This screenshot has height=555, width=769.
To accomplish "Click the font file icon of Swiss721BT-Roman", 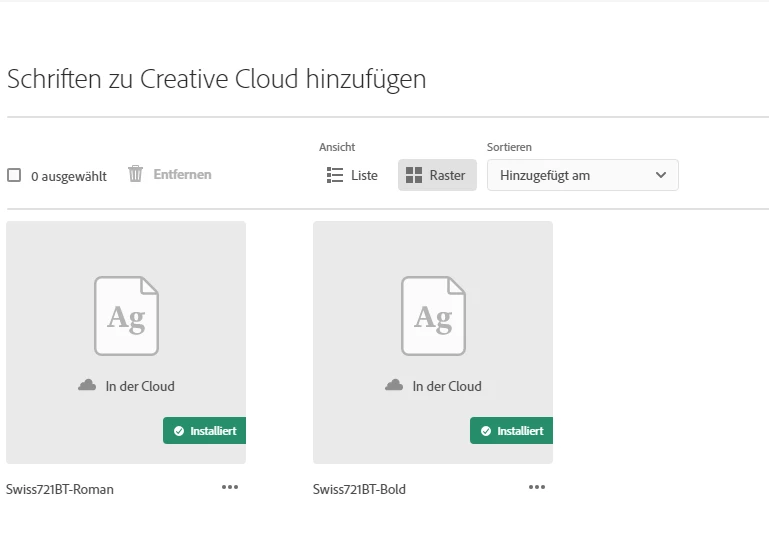I will (x=127, y=316).
